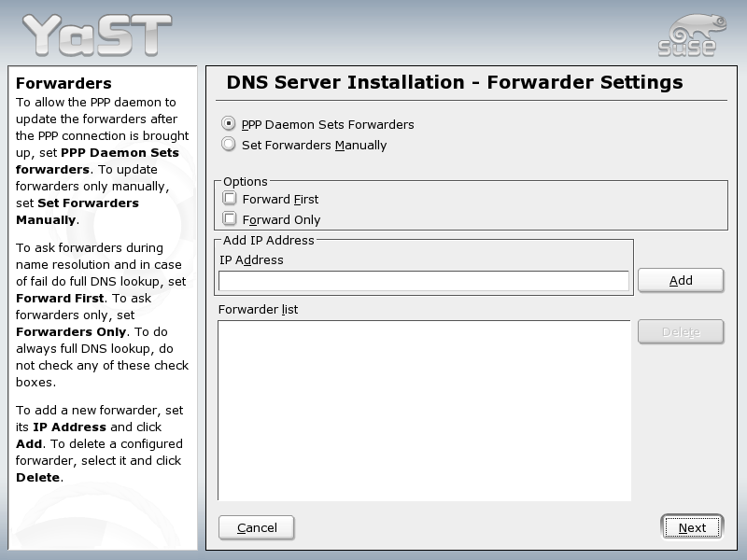Focus the IP Address input field
Image resolution: width=747 pixels, height=560 pixels.
click(424, 281)
